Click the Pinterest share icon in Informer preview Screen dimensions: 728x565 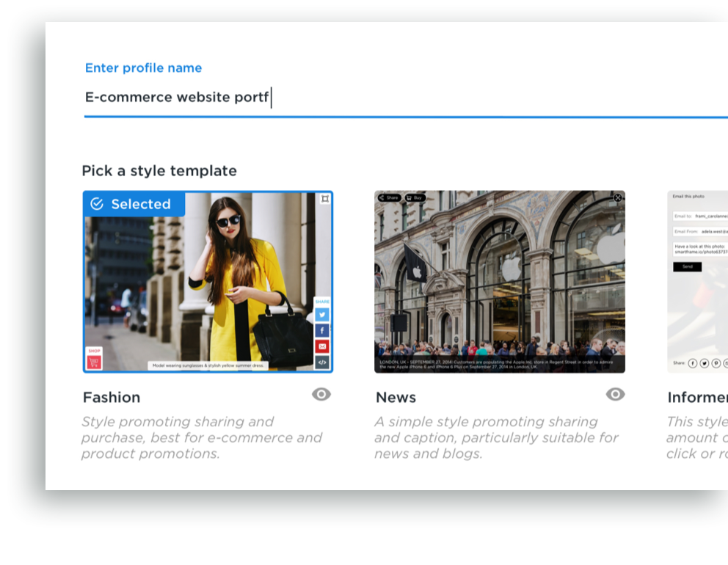(716, 363)
